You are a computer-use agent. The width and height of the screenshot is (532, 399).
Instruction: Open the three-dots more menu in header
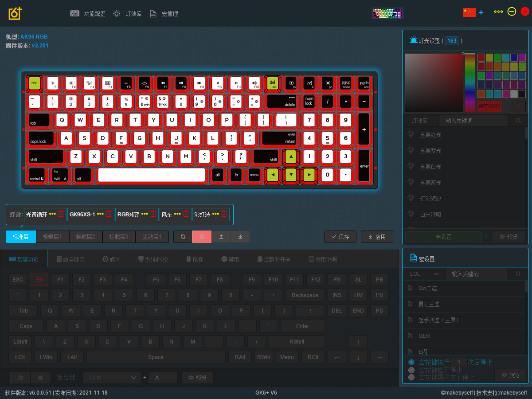coord(498,12)
